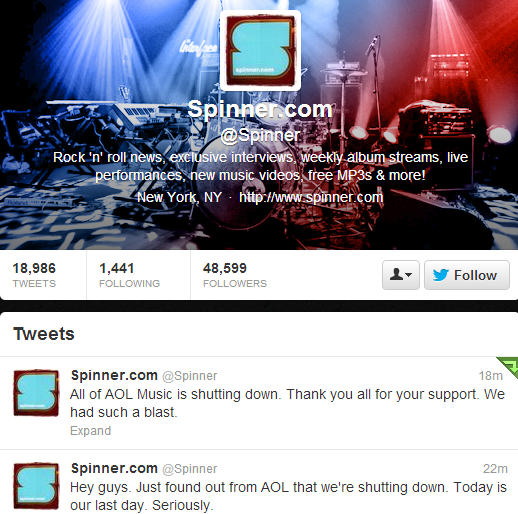Open the user actions person dropdown
The height and width of the screenshot is (514, 518).
[401, 275]
